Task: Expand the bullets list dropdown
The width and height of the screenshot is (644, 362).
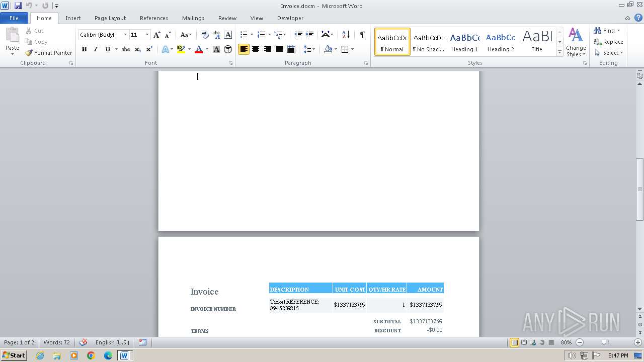Action: click(x=252, y=35)
